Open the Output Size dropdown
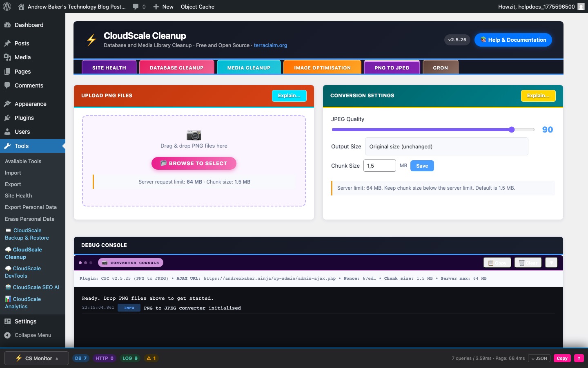 pyautogui.click(x=447, y=146)
